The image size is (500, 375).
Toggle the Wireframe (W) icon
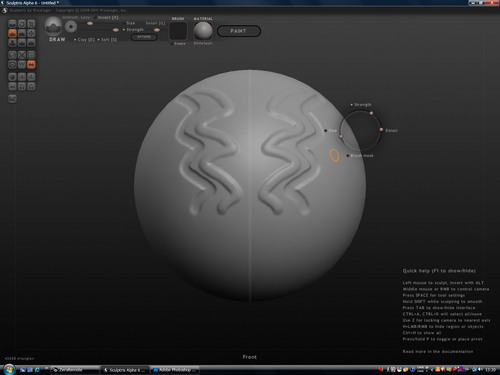point(22,64)
